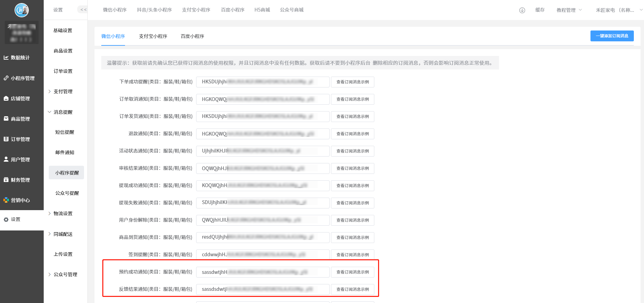Open 公众号商城 in the top navigation
Image resolution: width=644 pixels, height=303 pixels.
click(x=292, y=10)
